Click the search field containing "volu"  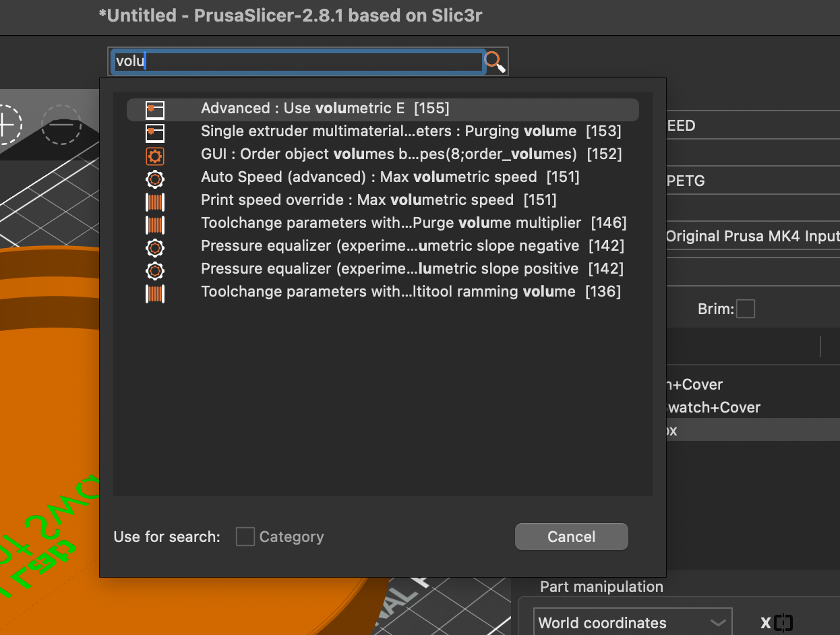(297, 61)
